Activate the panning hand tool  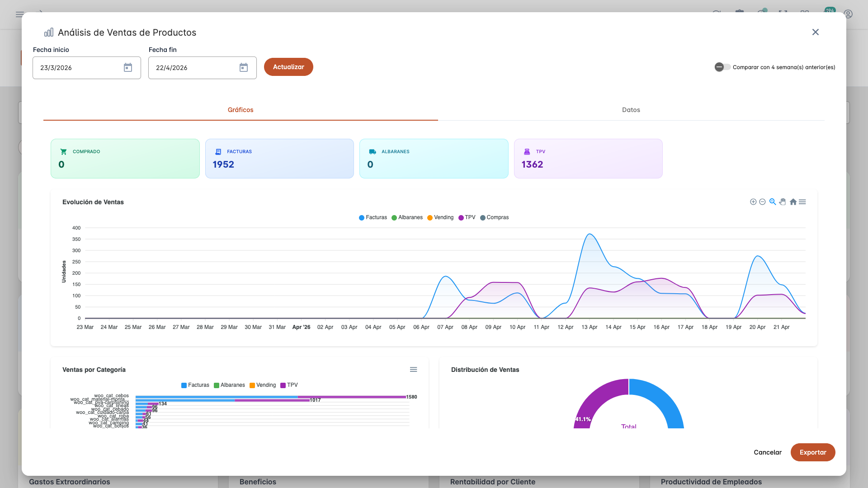pyautogui.click(x=783, y=202)
